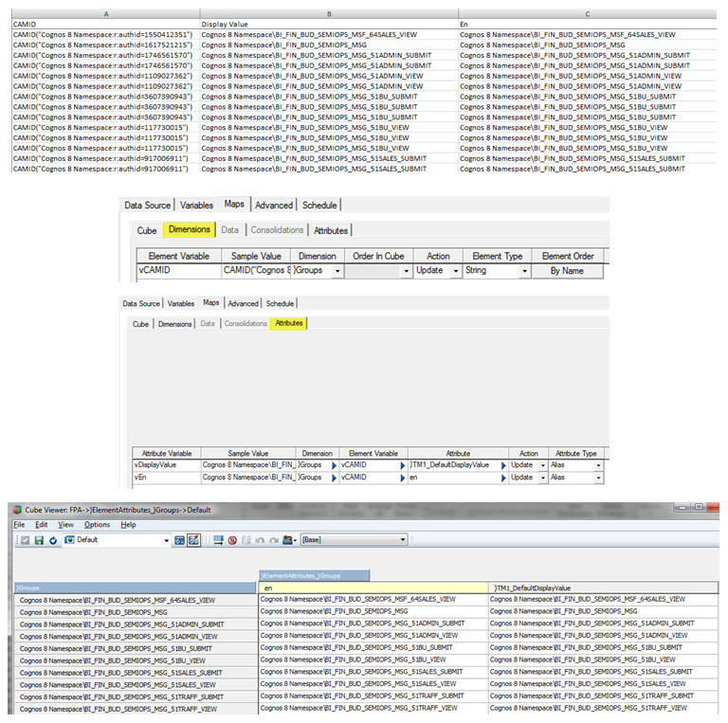Click the greyed checkmark icon in Cube Viewer toolbar
Viewport: 728px width, 723px height.
[x=26, y=540]
